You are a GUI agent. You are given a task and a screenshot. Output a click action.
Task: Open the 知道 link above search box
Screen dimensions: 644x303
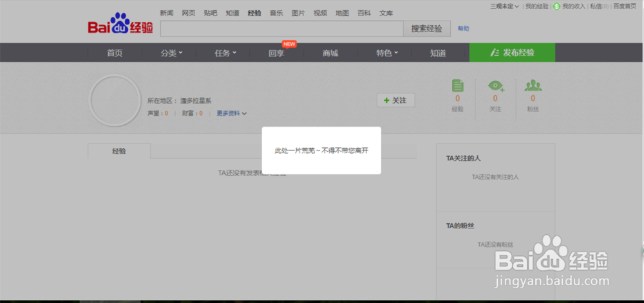(x=232, y=13)
